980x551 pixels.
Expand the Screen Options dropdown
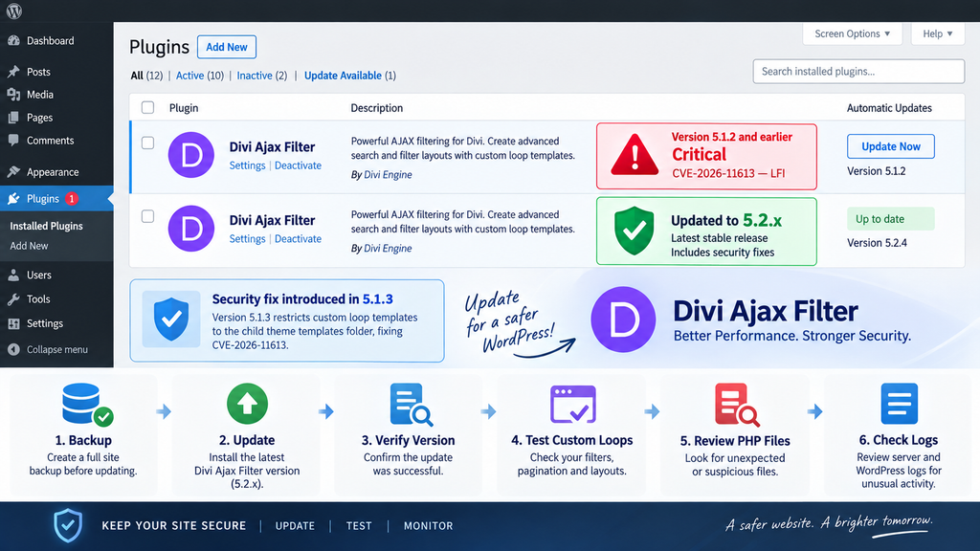click(852, 33)
